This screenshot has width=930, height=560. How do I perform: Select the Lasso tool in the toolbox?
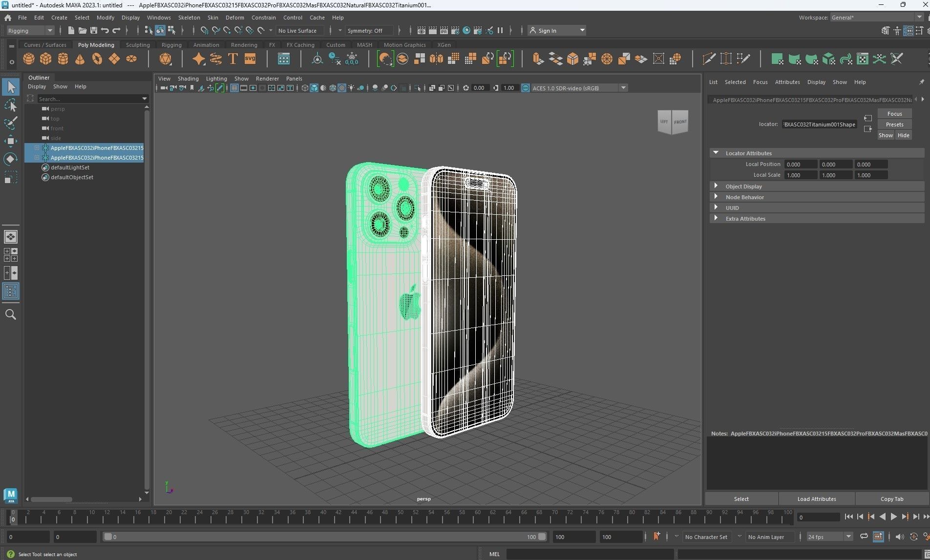pyautogui.click(x=11, y=105)
